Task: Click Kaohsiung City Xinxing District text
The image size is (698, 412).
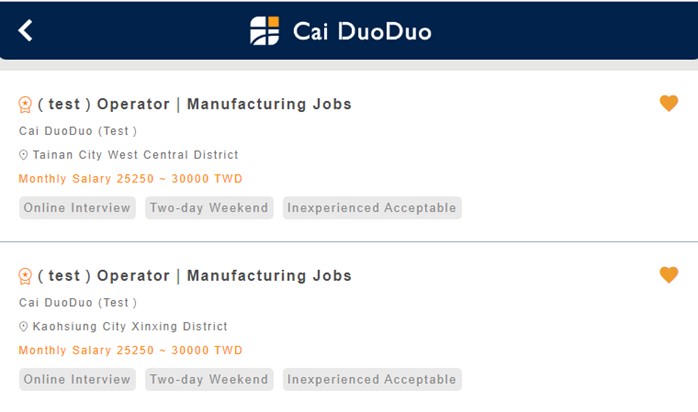Action: pos(130,327)
